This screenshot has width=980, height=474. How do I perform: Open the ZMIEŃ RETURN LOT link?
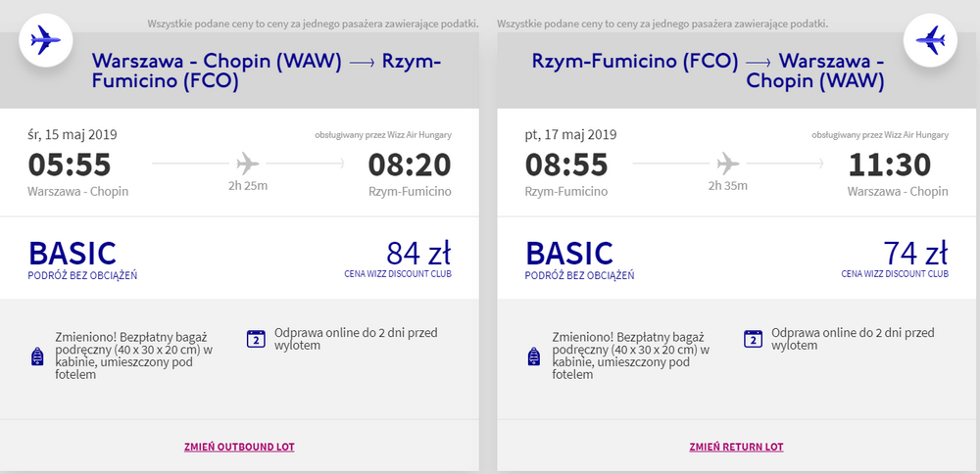tap(736, 448)
